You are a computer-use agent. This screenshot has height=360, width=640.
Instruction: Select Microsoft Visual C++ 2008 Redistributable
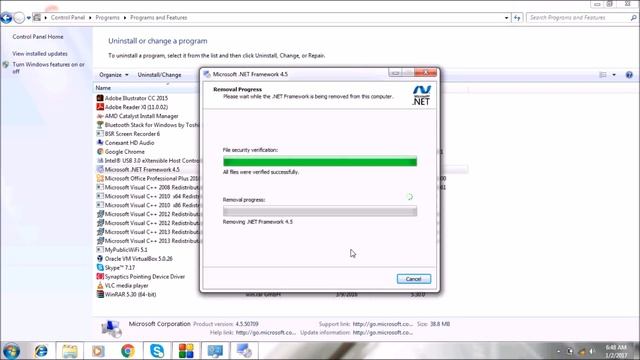(x=152, y=187)
